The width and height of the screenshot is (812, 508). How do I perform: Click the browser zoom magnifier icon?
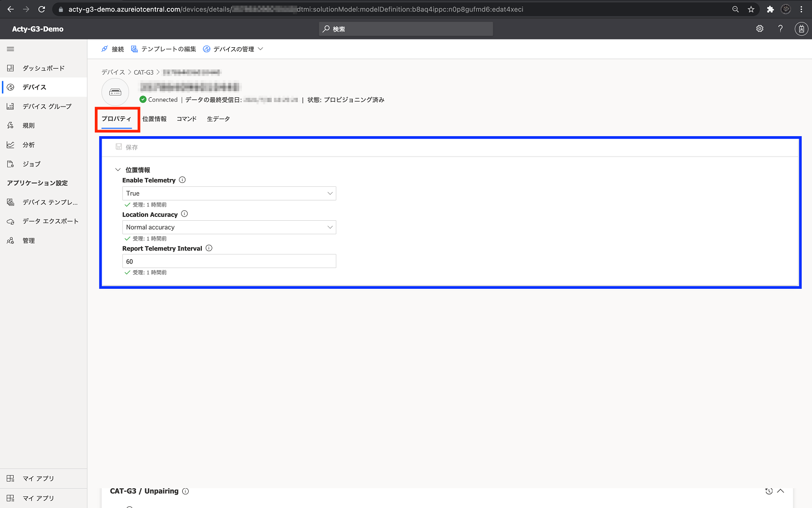pyautogui.click(x=735, y=9)
